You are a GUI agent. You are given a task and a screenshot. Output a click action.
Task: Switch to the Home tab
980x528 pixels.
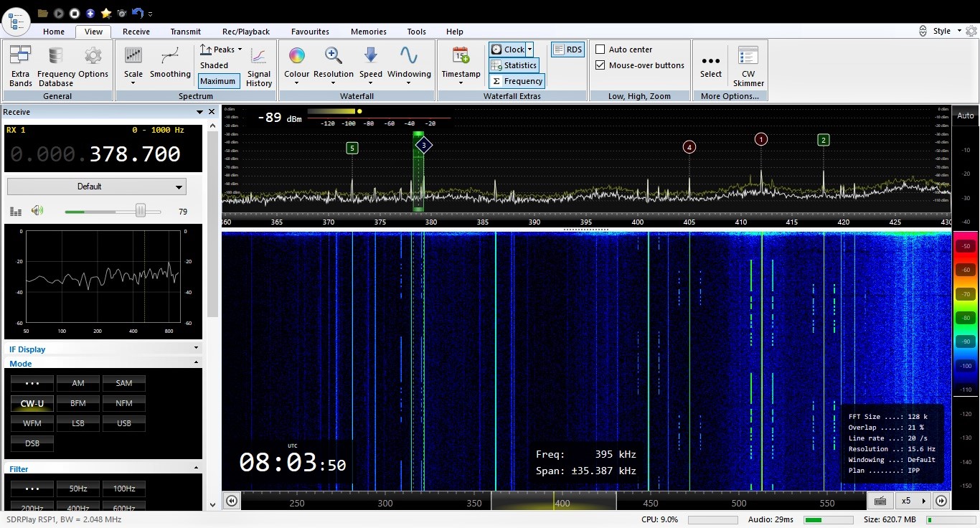[54, 32]
